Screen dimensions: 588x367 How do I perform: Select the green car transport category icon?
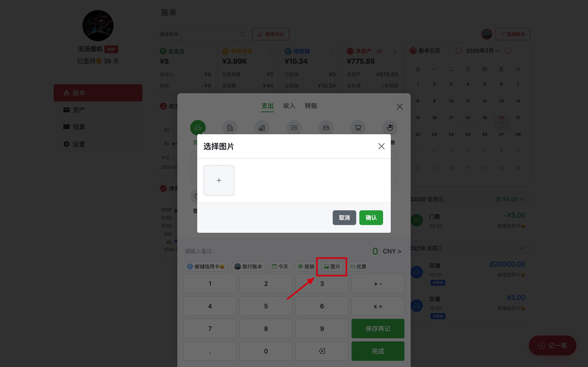pyautogui.click(x=198, y=127)
